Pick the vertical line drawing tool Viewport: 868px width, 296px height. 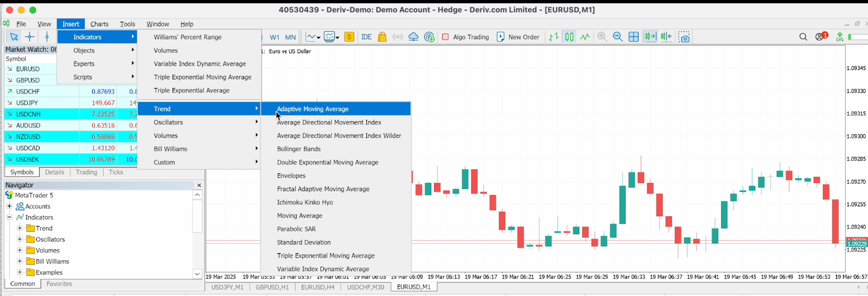pyautogui.click(x=47, y=37)
